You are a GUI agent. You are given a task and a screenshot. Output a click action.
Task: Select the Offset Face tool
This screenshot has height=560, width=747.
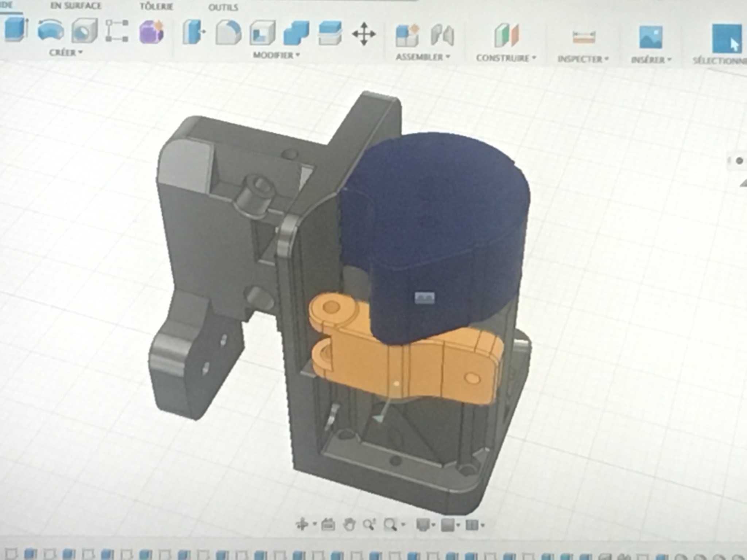(x=330, y=34)
